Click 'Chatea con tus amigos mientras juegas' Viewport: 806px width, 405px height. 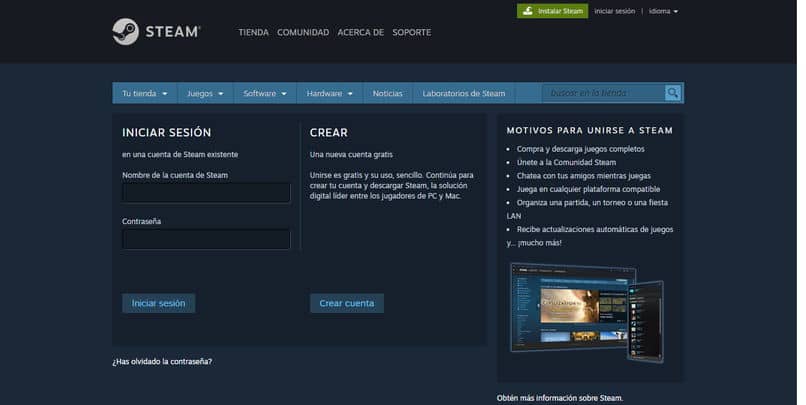tap(583, 176)
